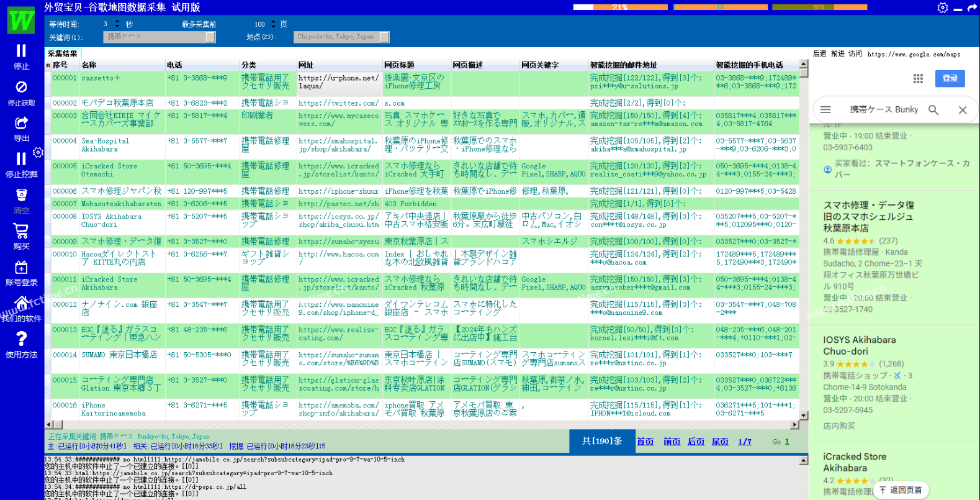Click the 尾页 last page link
This screenshot has height=500, width=980.
point(720,442)
